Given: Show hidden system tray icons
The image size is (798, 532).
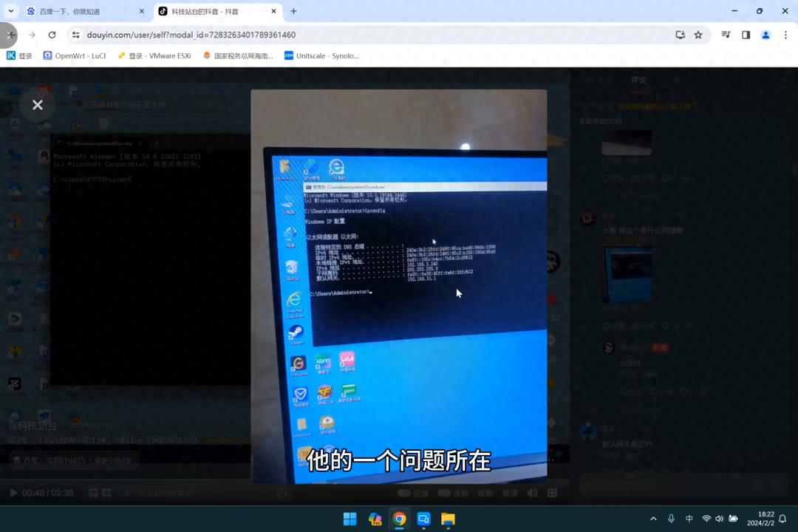Looking at the screenshot, I should tap(653, 519).
